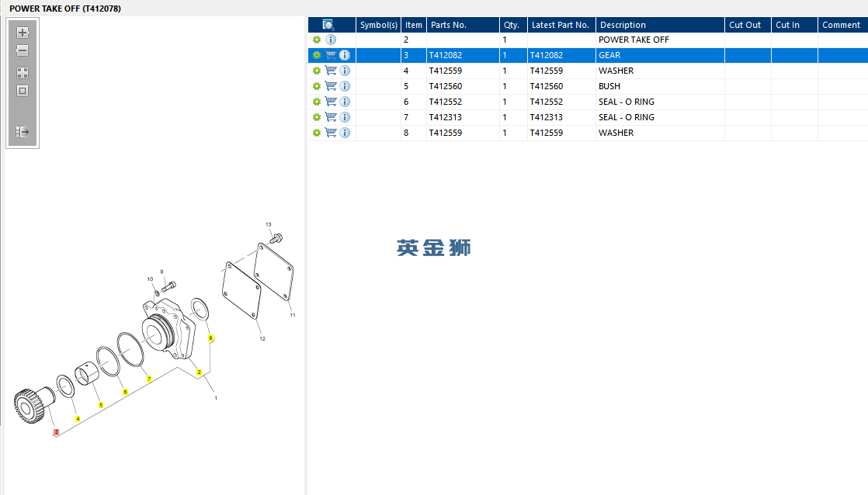Click the BUSH description cell
868x495 pixels.
(x=660, y=86)
